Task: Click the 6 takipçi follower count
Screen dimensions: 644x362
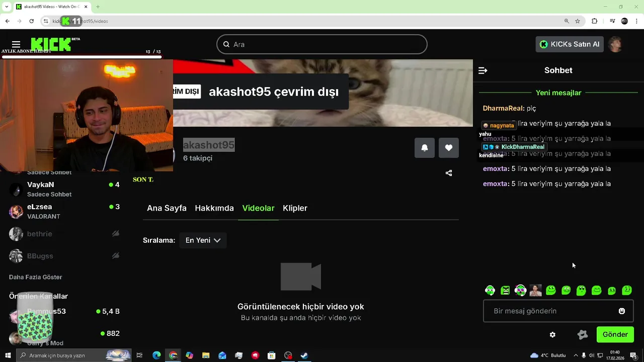Action: (x=198, y=158)
